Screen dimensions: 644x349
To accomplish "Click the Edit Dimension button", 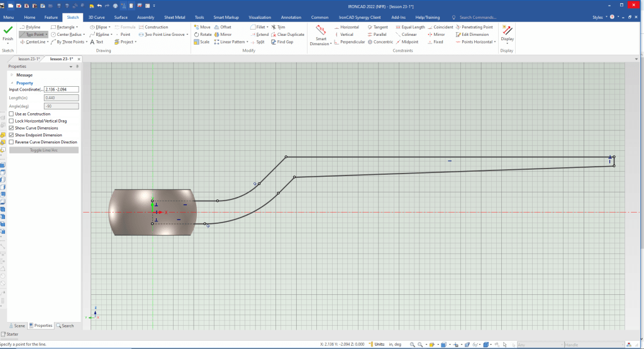I will pos(474,35).
